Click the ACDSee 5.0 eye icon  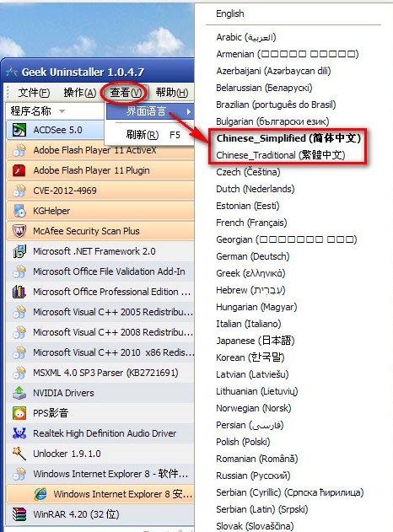click(19, 130)
